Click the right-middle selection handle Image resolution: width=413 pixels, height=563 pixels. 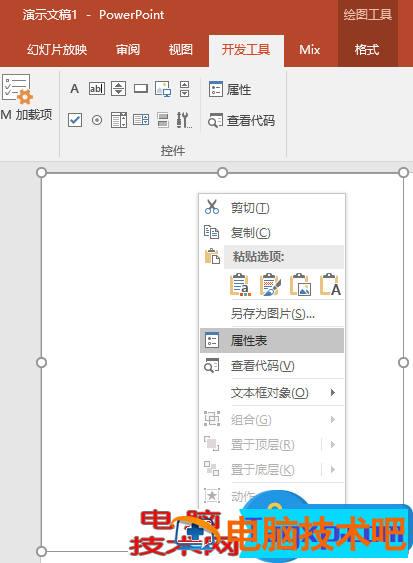point(404,363)
